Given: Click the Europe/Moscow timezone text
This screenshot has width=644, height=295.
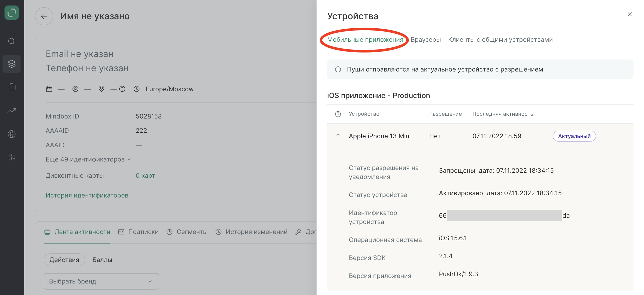Looking at the screenshot, I should pyautogui.click(x=169, y=89).
